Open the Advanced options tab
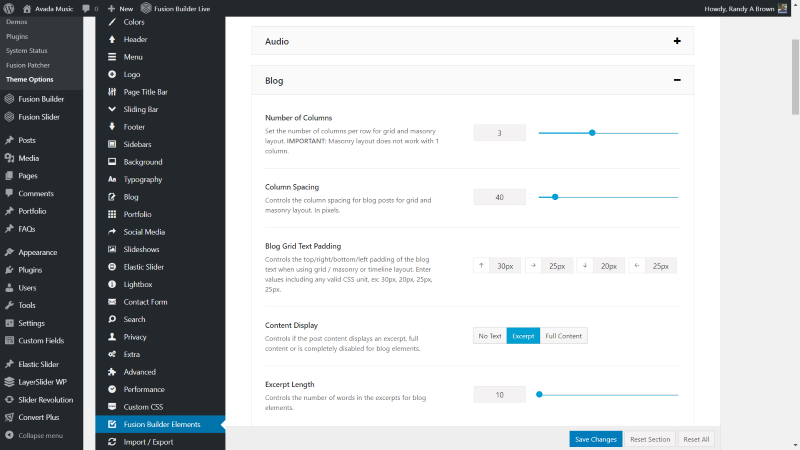The height and width of the screenshot is (450, 800). click(x=160, y=372)
